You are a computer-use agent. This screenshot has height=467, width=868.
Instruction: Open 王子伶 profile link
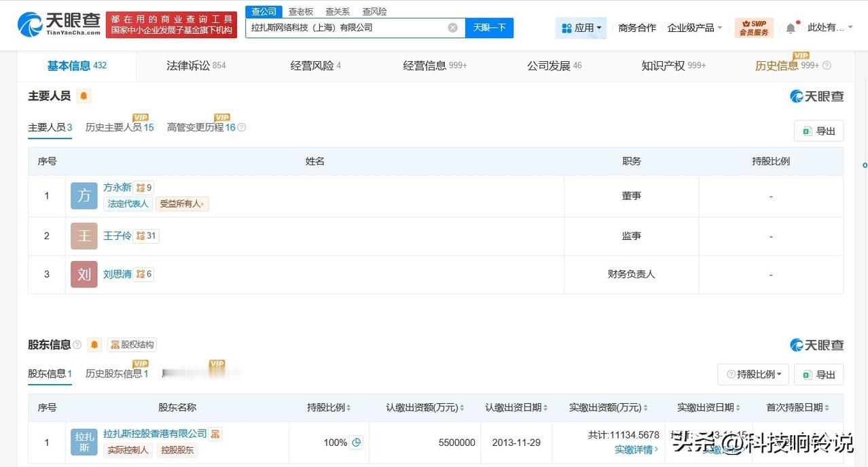point(117,236)
